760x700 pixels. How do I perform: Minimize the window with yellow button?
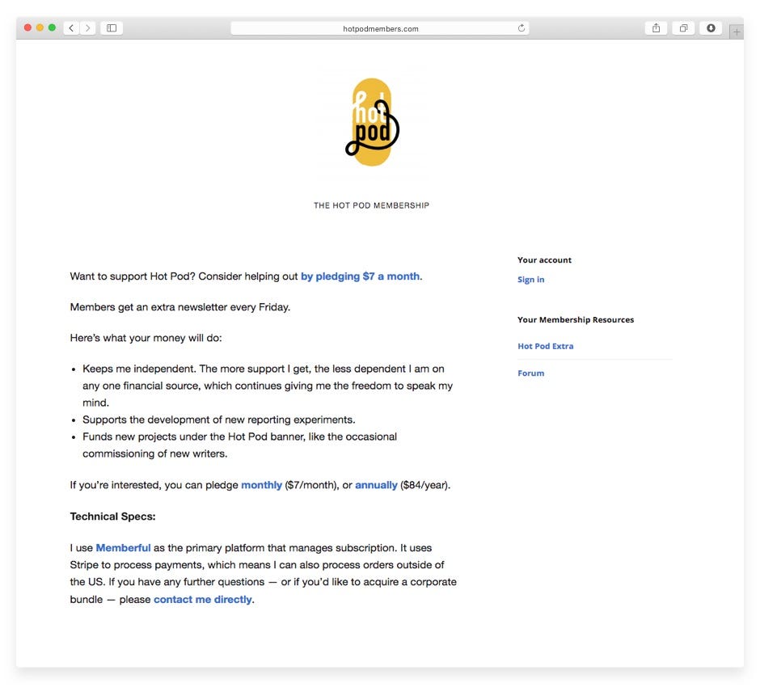tap(40, 27)
